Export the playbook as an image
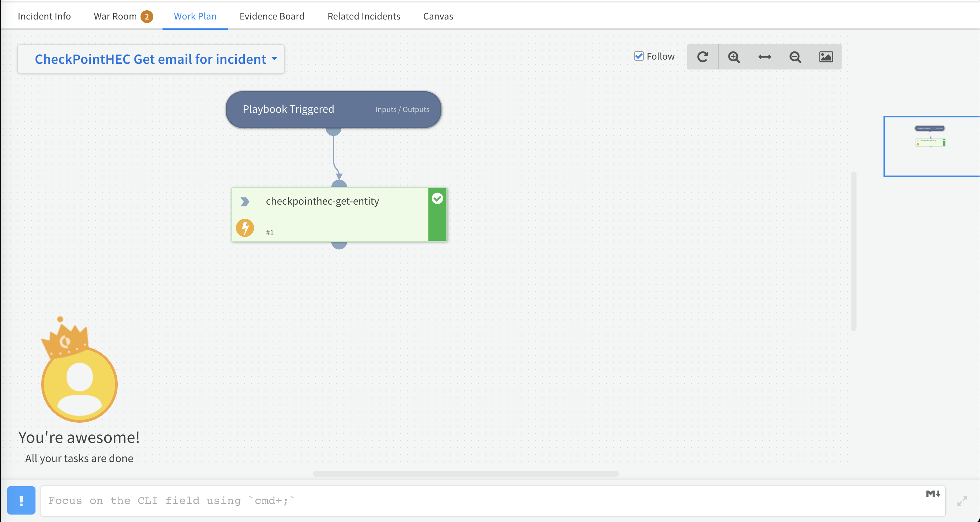The width and height of the screenshot is (980, 522). click(825, 57)
